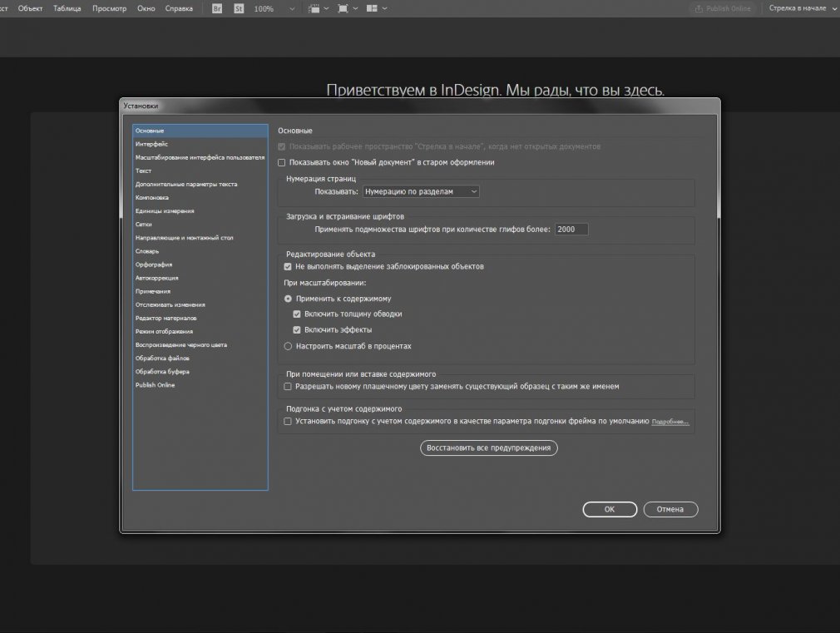Image resolution: width=840 pixels, height=633 pixels.
Task: Uncheck Не выполнять выделение заблокированных объектов
Action: coord(288,266)
